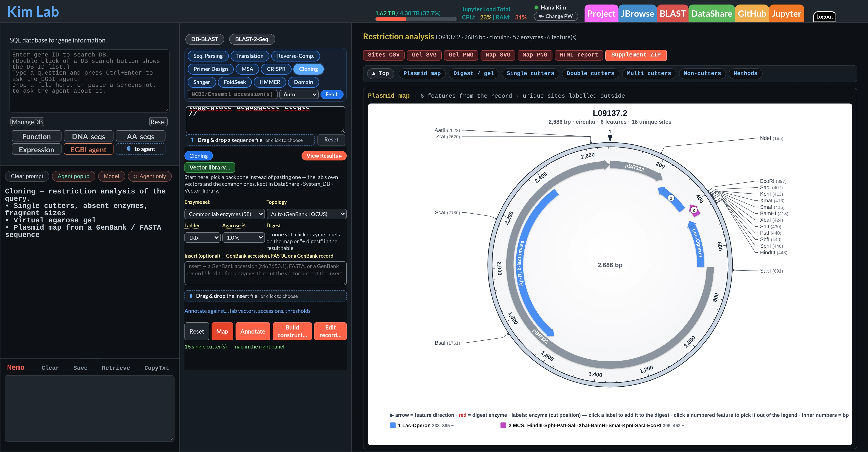Viewport: 868px width, 452px height.
Task: Go to Methods section
Action: (745, 73)
